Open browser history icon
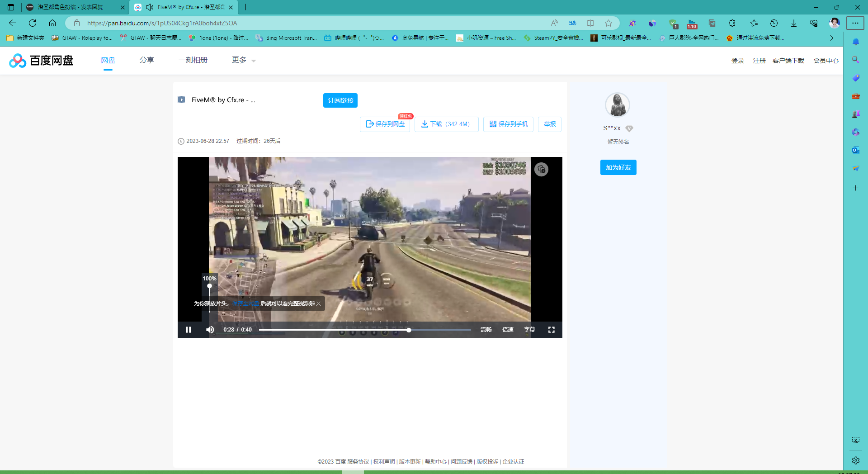Image resolution: width=868 pixels, height=474 pixels. point(774,23)
